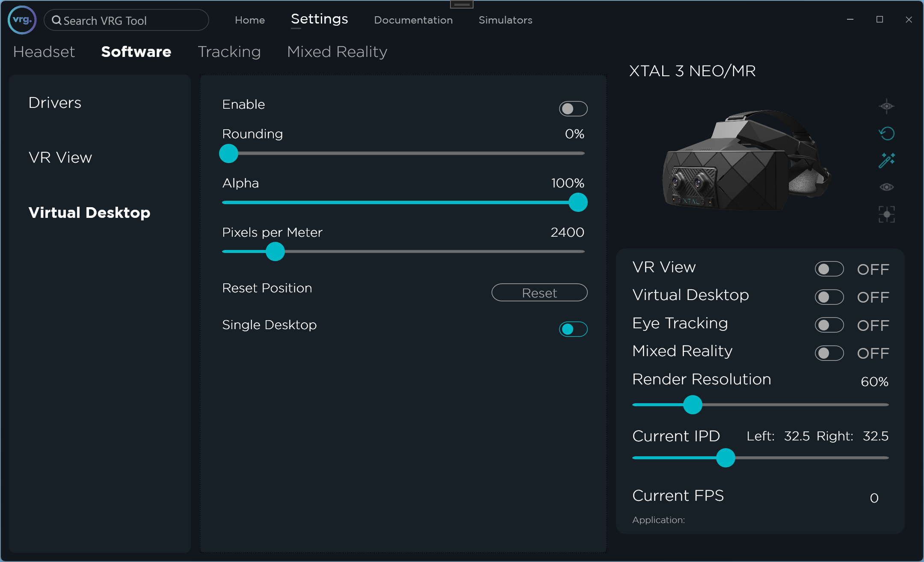Click the Render Resolution slider handle

(693, 404)
